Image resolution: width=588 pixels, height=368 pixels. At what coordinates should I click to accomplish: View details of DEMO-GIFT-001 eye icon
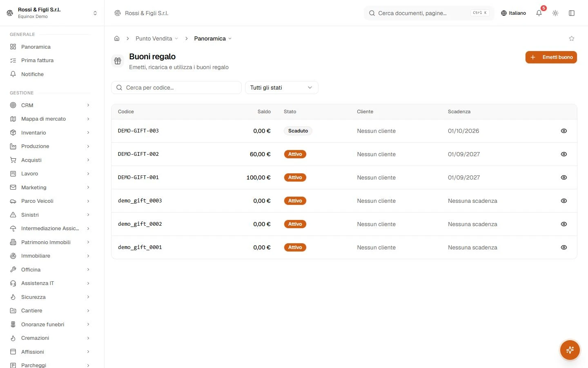point(564,177)
